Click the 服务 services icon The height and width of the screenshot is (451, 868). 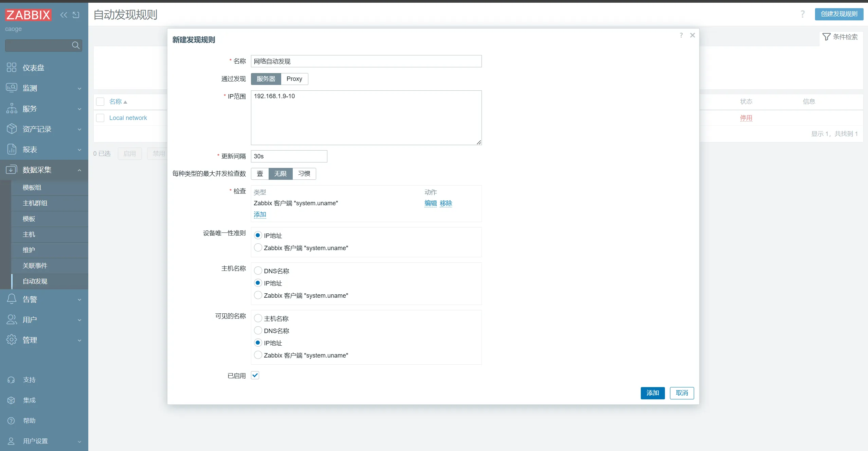tap(12, 108)
